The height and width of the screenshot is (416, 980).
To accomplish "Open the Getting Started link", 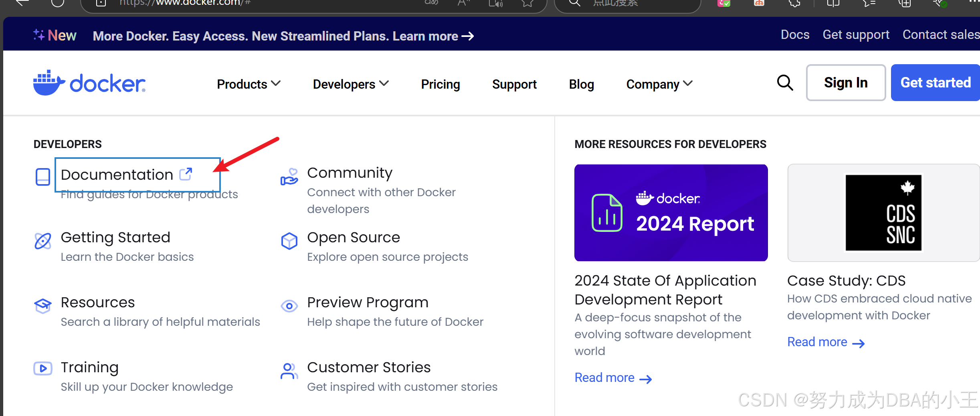I will 115,237.
